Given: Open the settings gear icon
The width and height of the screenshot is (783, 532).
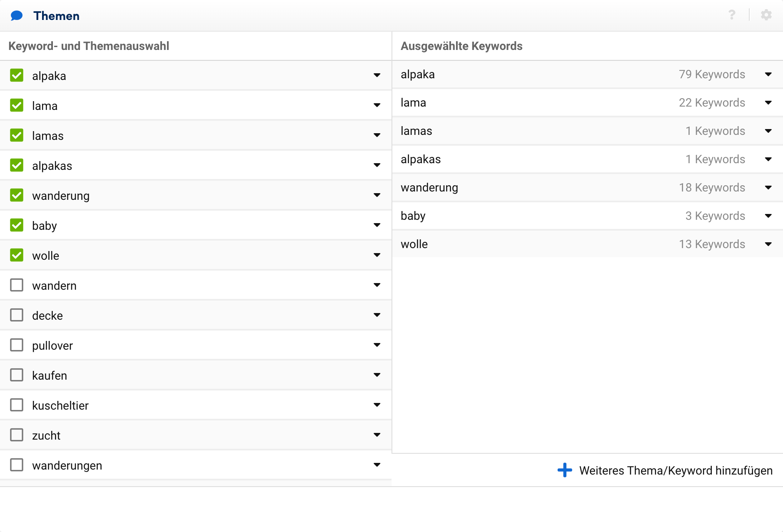Looking at the screenshot, I should click(766, 15).
